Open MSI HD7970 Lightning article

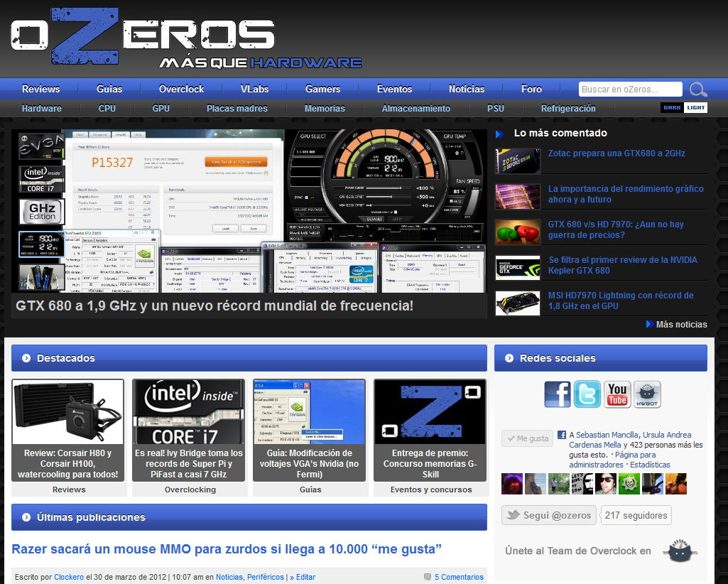621,301
